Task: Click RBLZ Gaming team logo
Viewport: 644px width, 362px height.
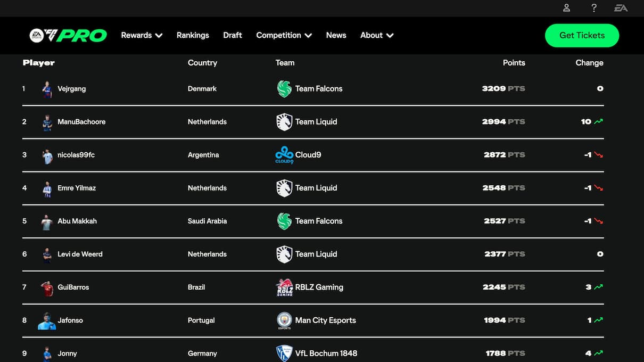Action: pos(284,287)
